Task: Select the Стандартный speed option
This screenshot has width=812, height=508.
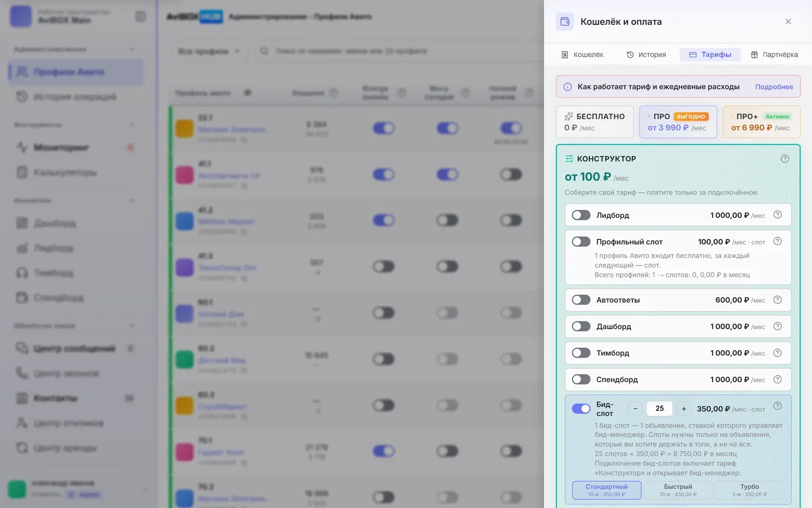Action: [x=606, y=490]
